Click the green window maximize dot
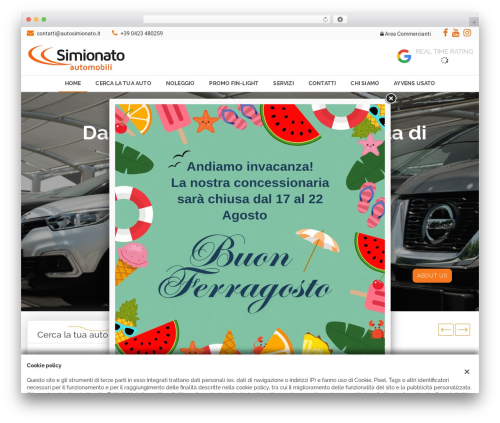 44,19
